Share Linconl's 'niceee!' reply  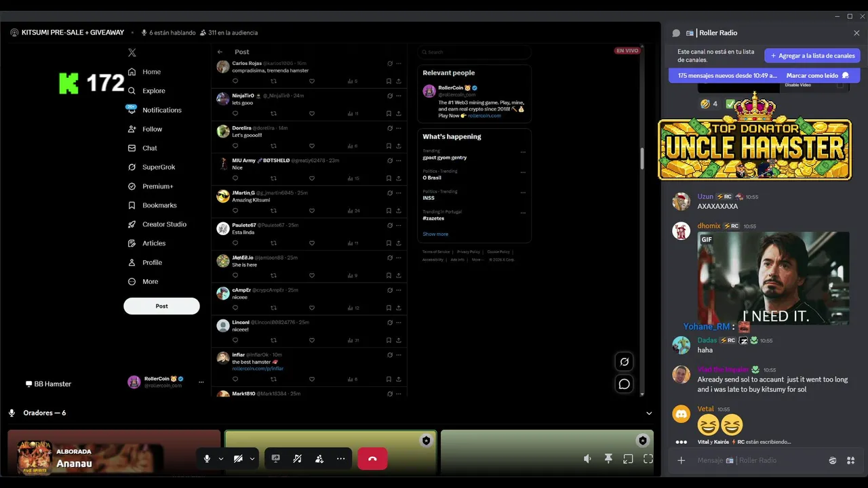click(x=398, y=340)
